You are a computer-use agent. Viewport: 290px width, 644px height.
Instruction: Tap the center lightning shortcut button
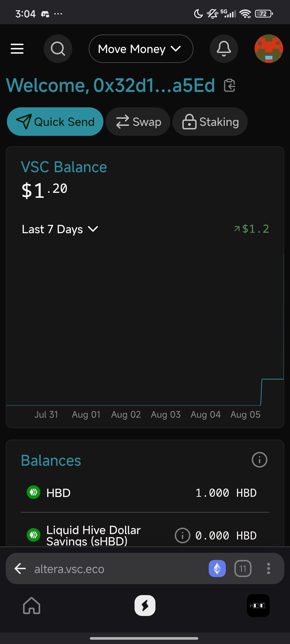click(145, 606)
